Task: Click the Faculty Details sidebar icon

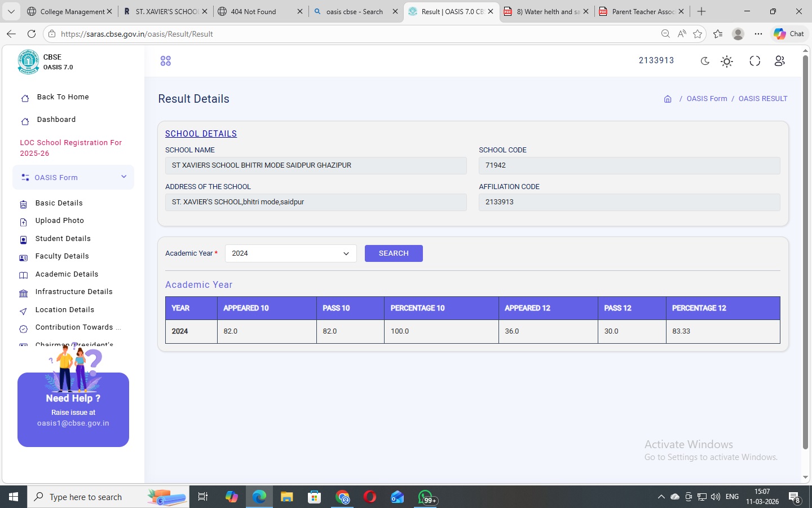Action: pyautogui.click(x=24, y=257)
